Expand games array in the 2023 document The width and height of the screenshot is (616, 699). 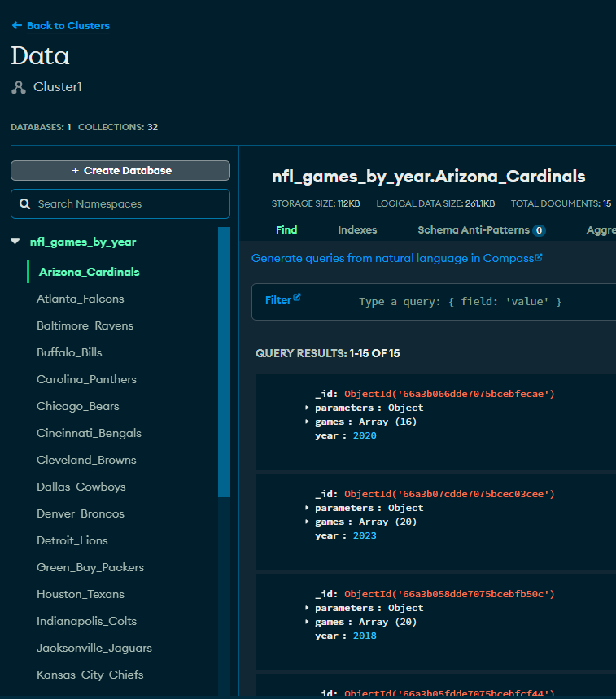click(307, 522)
